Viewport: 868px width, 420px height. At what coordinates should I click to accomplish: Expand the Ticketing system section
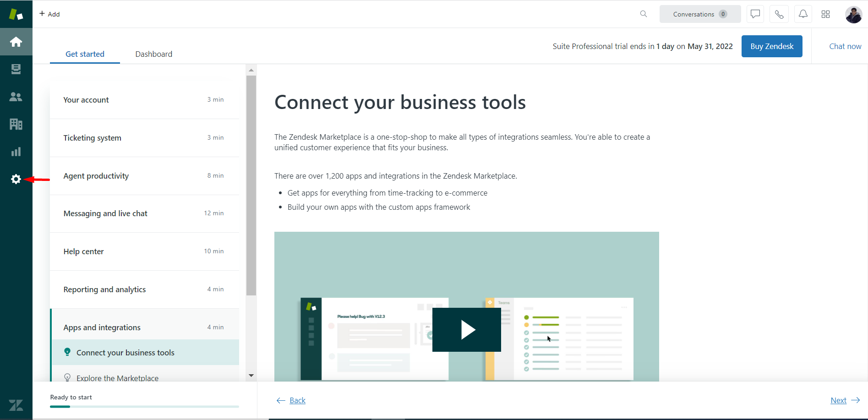144,138
